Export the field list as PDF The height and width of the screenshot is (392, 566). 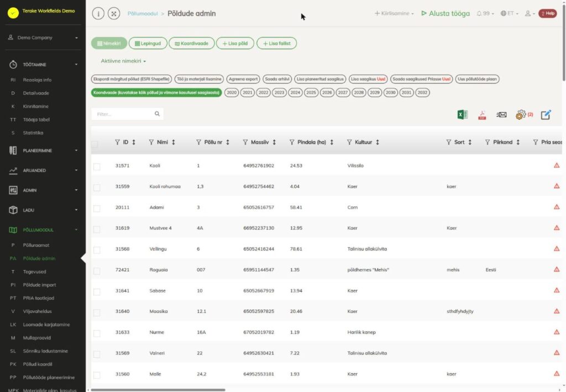click(x=482, y=115)
